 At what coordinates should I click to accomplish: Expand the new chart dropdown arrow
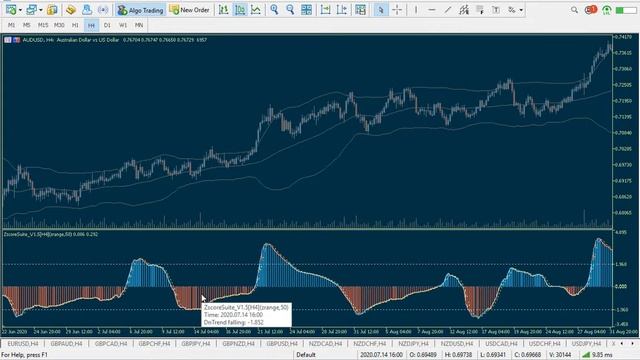20,10
